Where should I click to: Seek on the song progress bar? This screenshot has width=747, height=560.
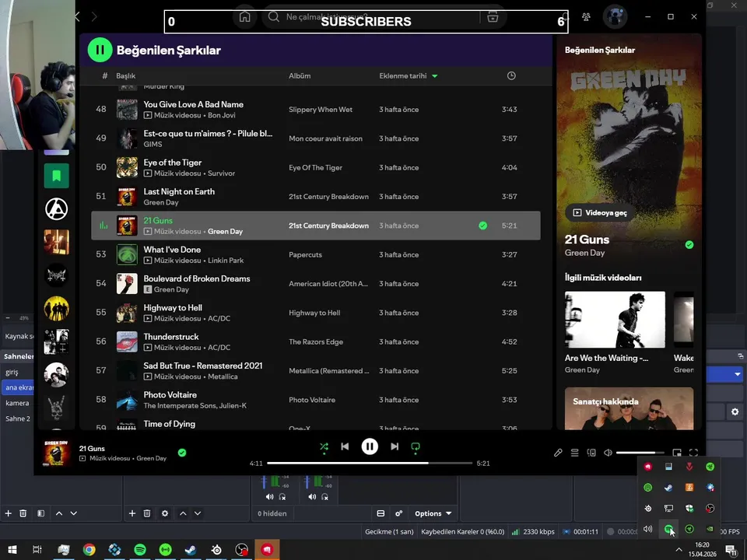(x=369, y=463)
